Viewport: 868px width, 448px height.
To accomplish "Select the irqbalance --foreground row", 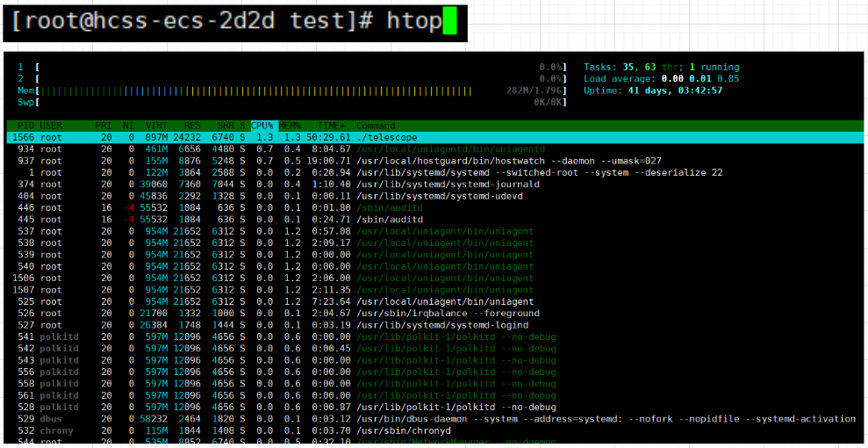I will point(435,313).
